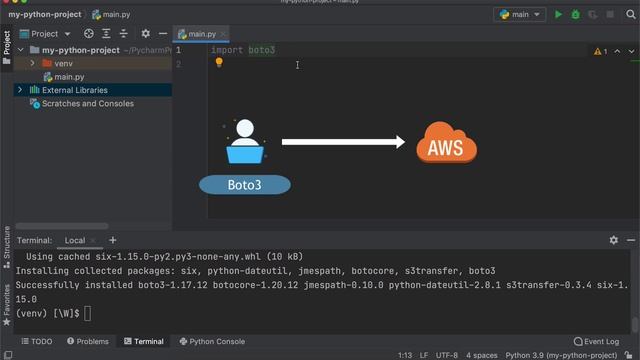Select the Local terminal tab
This screenshot has height=360, width=640.
click(x=75, y=240)
